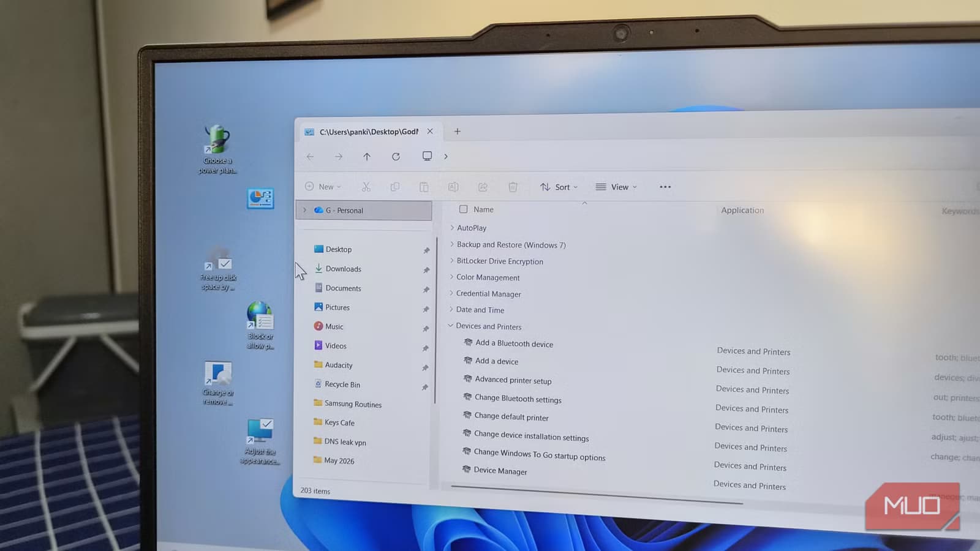Viewport: 980px width, 551px height.
Task: Select G - Personal in sidebar
Action: click(x=364, y=210)
